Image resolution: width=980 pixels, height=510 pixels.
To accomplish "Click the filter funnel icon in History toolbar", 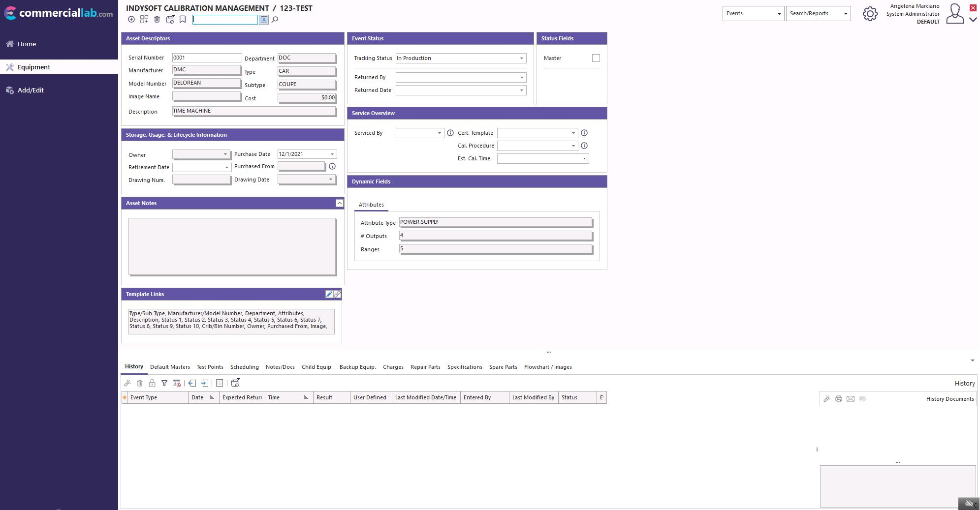I will [164, 383].
